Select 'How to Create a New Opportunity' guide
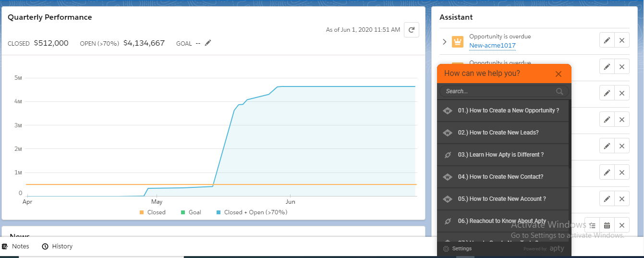644x258 pixels. 508,111
